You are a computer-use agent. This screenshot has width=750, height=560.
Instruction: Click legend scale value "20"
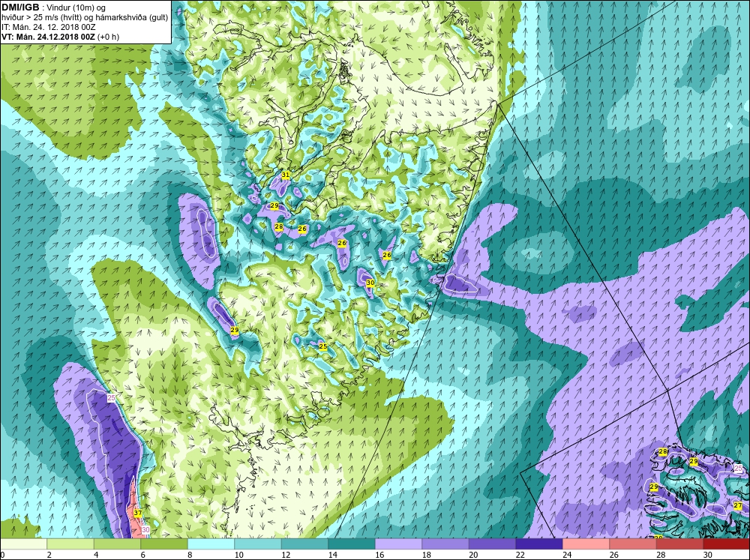point(473,555)
